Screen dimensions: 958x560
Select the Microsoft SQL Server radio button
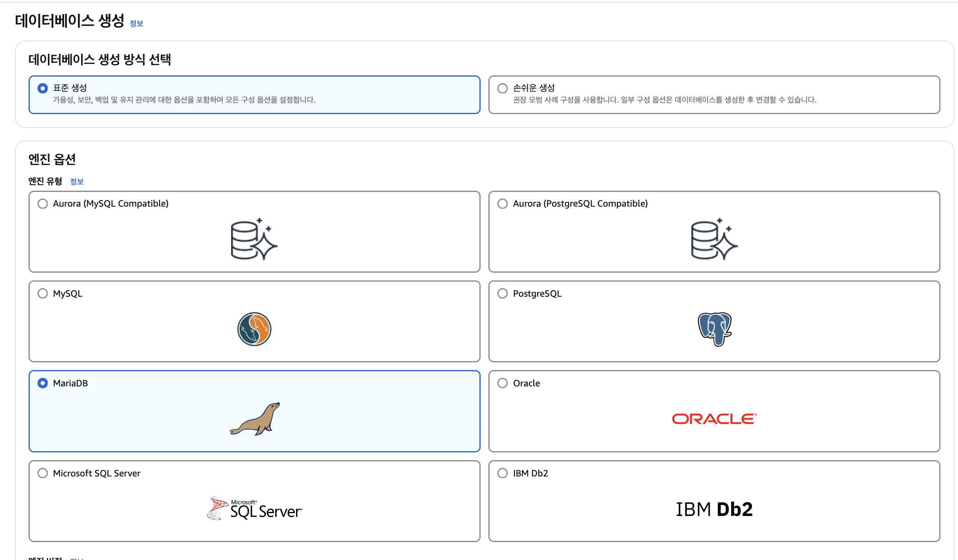42,473
